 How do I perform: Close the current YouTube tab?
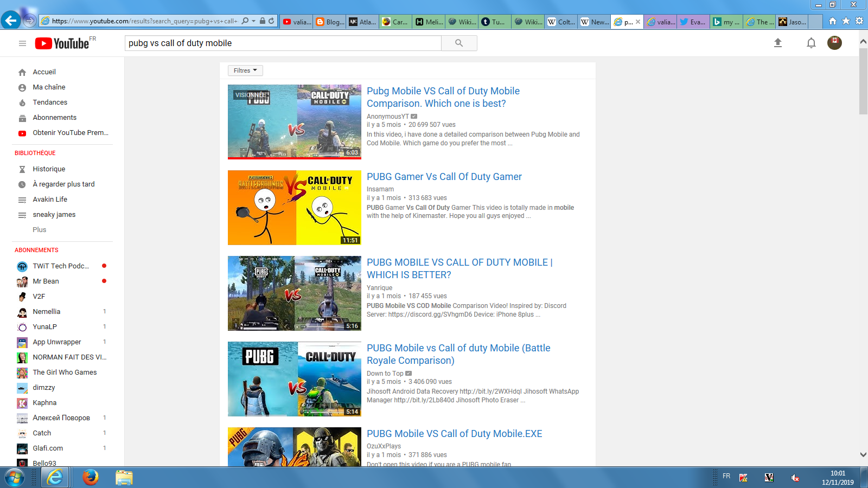pos(638,22)
